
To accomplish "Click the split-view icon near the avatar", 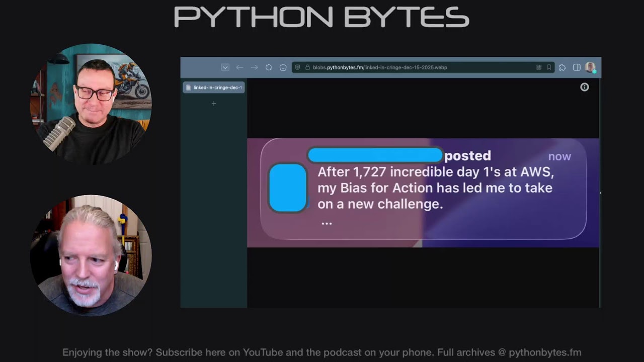I will [576, 67].
